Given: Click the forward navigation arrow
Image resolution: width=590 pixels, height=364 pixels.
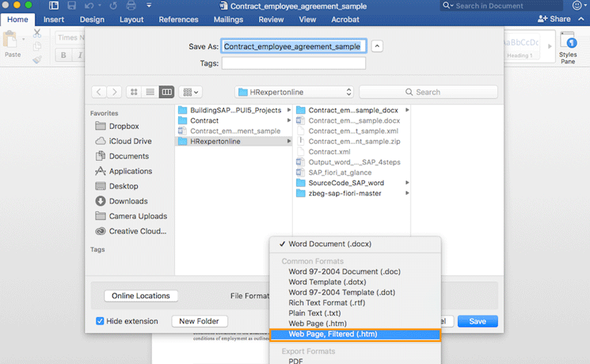Looking at the screenshot, I should point(114,92).
